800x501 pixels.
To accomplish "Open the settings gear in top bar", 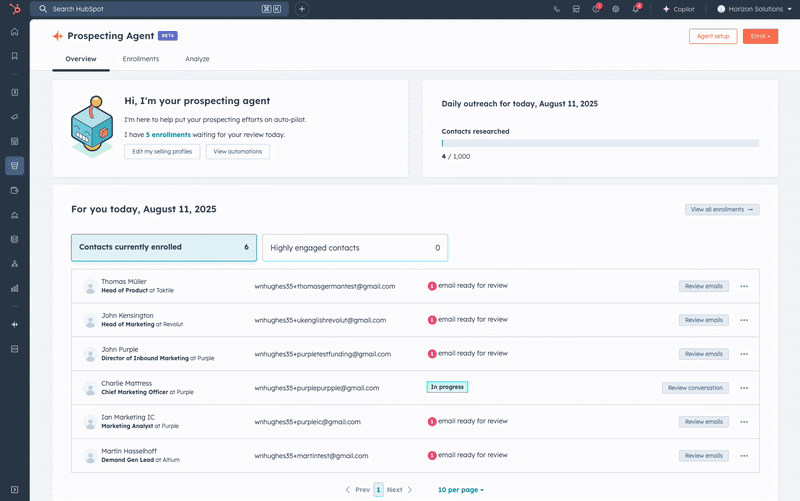I will (615, 9).
